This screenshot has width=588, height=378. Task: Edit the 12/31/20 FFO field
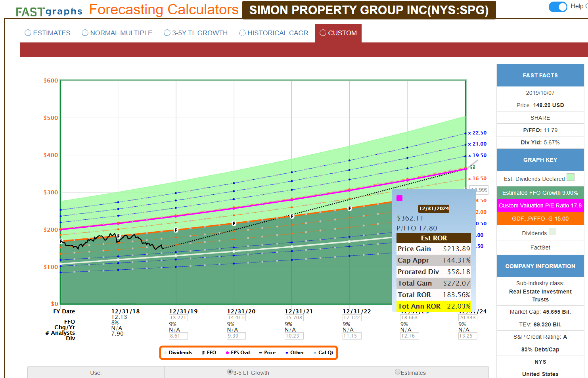(236, 318)
